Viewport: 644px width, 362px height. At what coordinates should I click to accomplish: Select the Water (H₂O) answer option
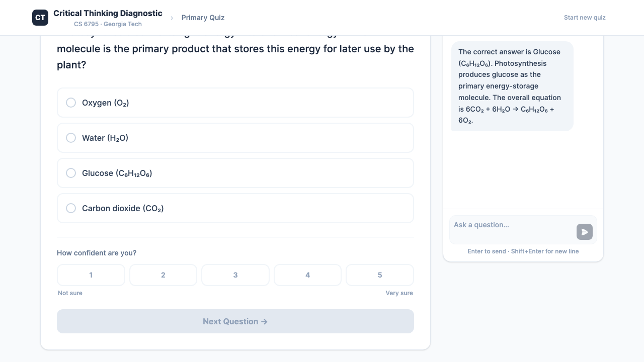[x=235, y=138]
